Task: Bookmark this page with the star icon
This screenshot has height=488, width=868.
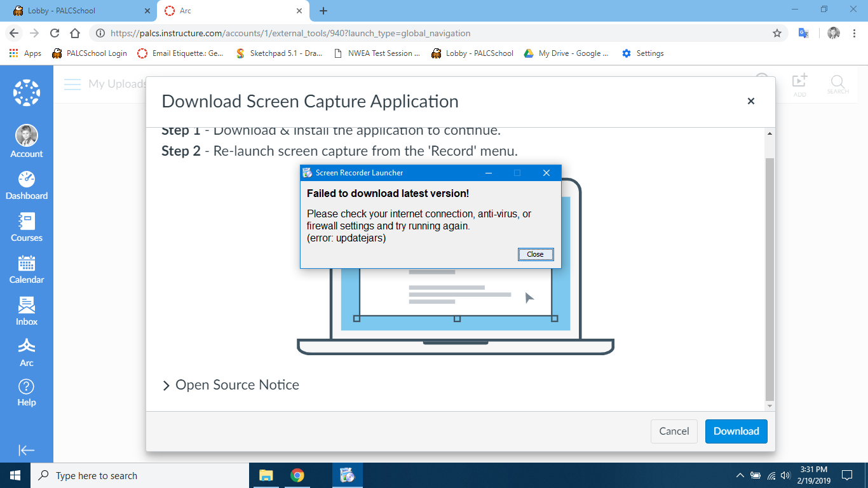Action: point(776,33)
